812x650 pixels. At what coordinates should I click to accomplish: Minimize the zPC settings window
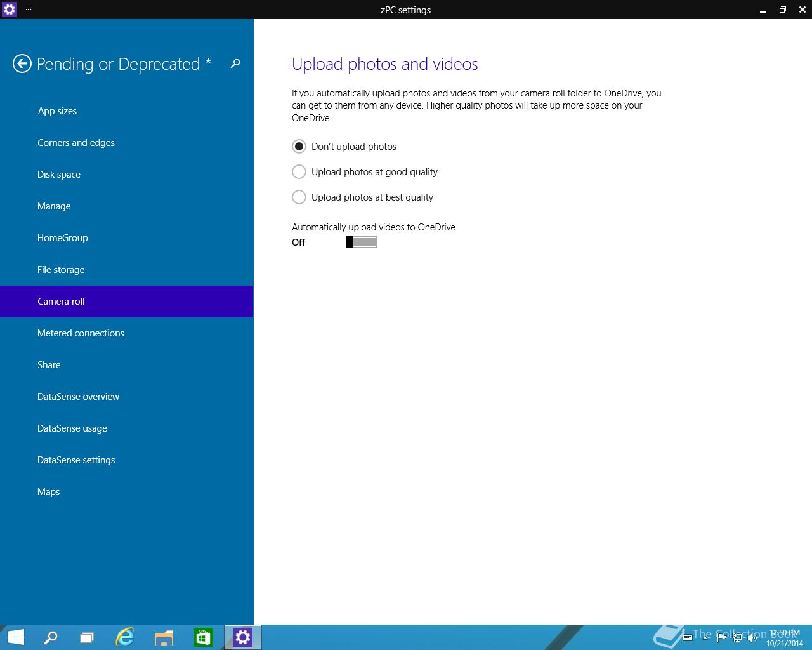coord(762,10)
